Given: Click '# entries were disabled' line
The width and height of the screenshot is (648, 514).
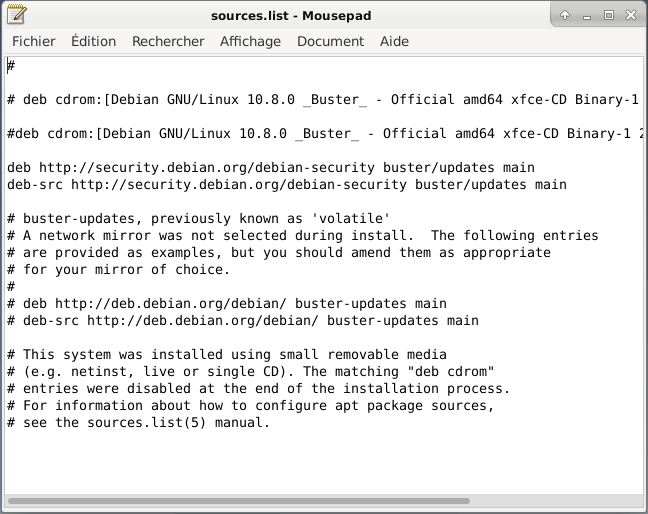Looking at the screenshot, I should coord(259,388).
